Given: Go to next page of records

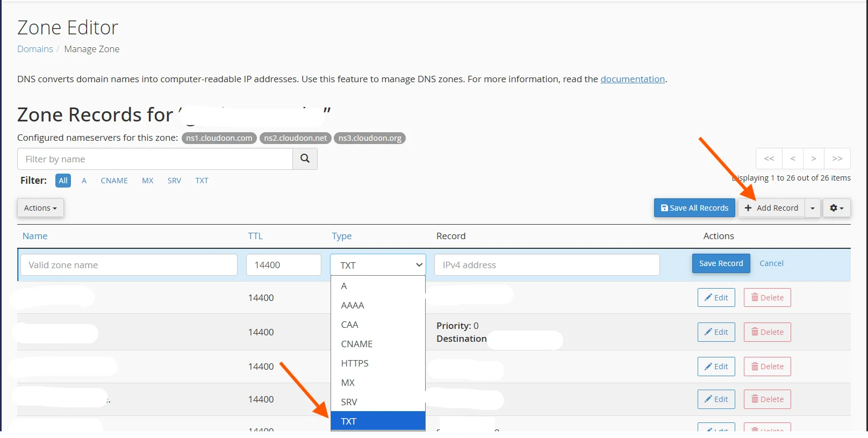Looking at the screenshot, I should (814, 159).
